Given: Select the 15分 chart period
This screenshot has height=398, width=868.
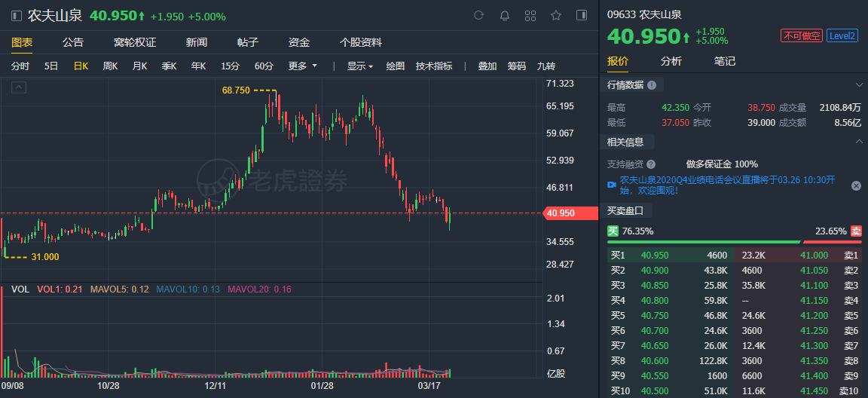Looking at the screenshot, I should tap(230, 66).
